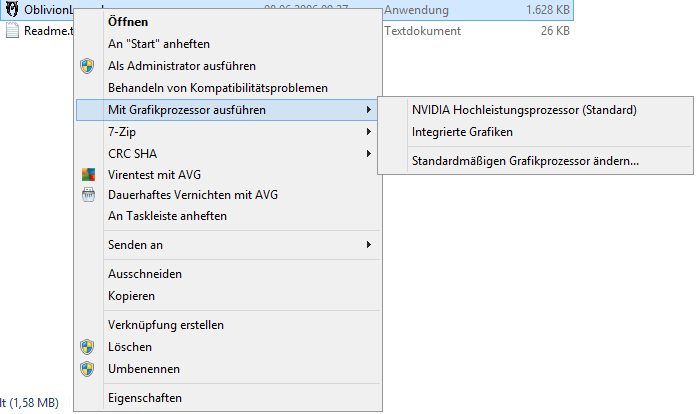Choose Ausschneiden from the menu
This screenshot has width=696, height=414.
coord(227,274)
